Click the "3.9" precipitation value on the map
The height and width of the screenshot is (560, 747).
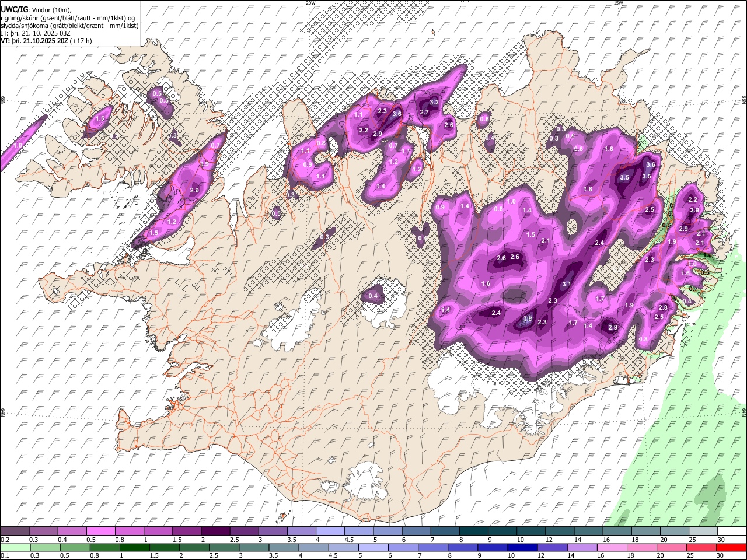[x=528, y=319]
